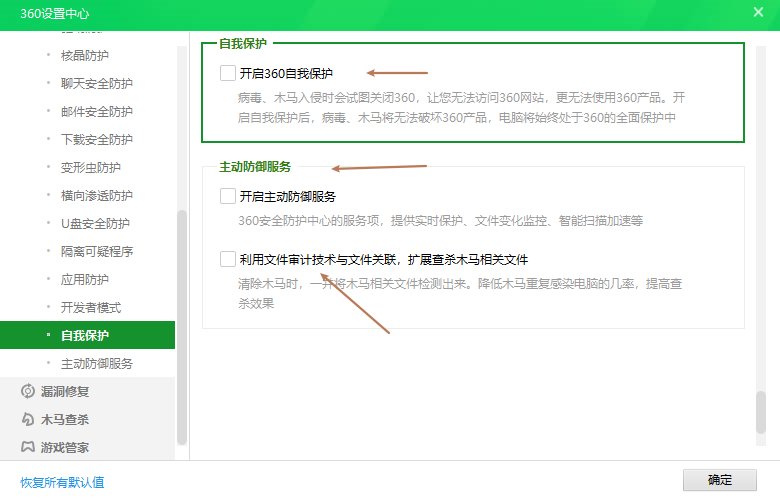Tick the 开启主动防御服务 checkbox

(x=228, y=196)
